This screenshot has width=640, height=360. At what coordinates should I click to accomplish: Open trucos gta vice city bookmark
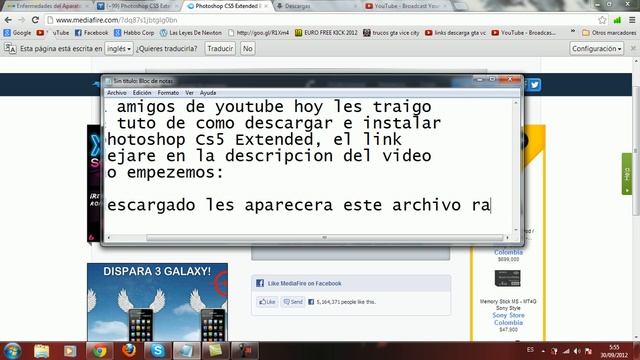(x=391, y=33)
